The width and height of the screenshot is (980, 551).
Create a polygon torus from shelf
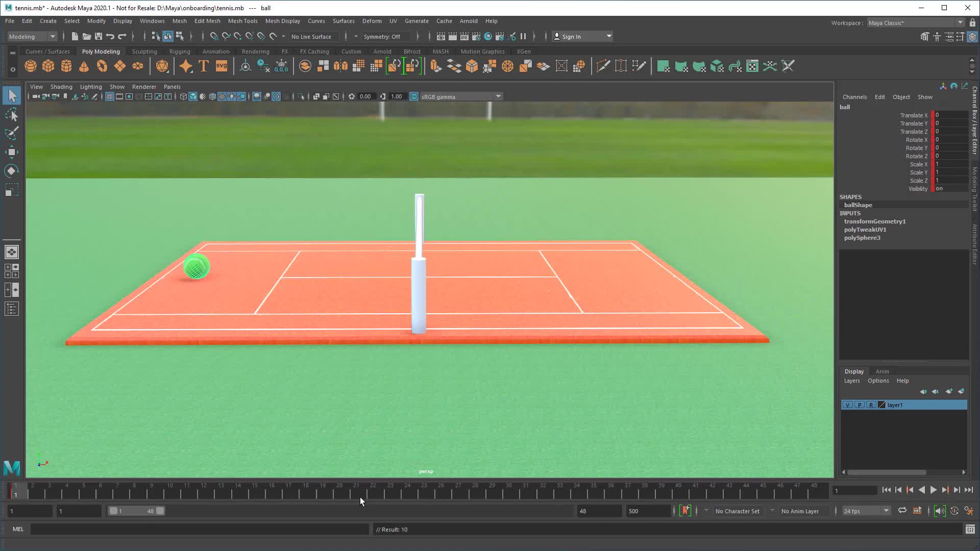102,66
